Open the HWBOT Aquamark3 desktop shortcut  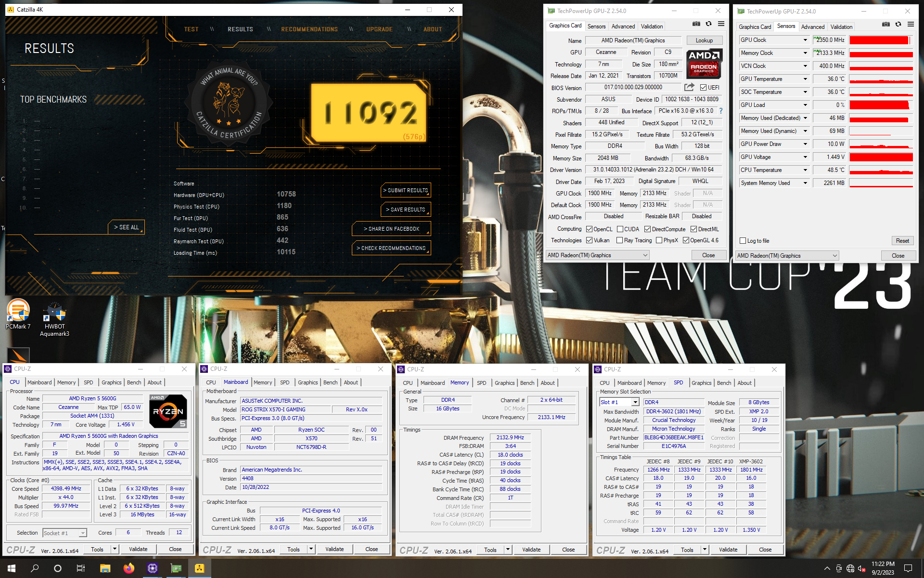coord(54,318)
